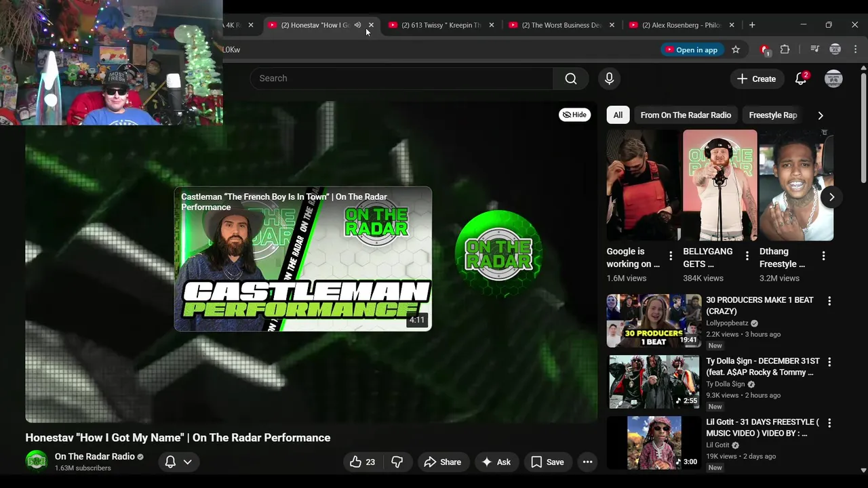Open the Lollypopbeatz channel name

pos(727,323)
